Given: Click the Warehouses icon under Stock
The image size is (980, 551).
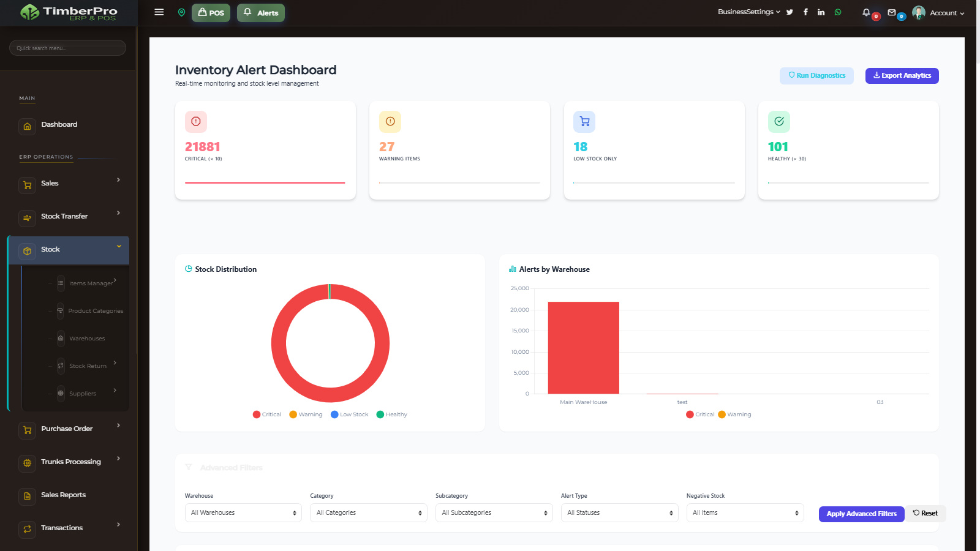Looking at the screenshot, I should pos(61,338).
